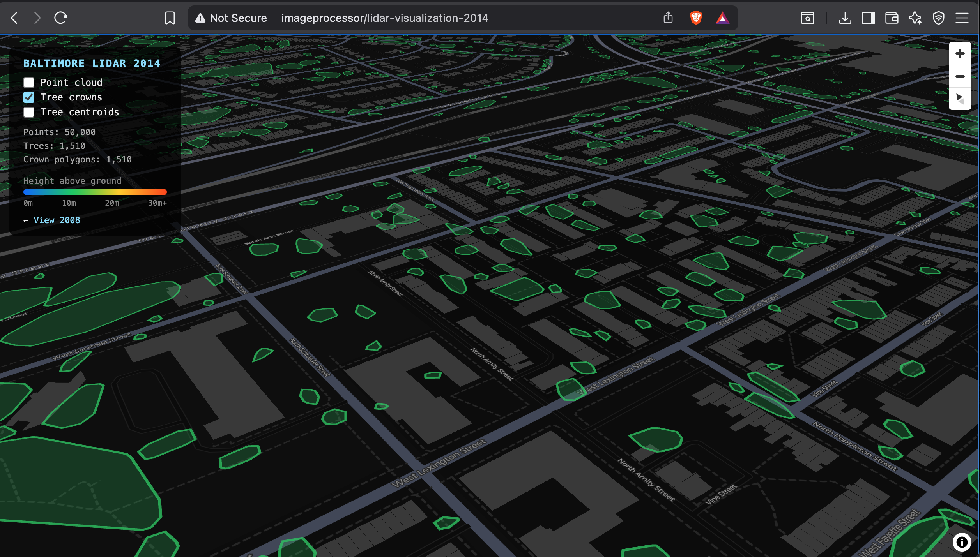The height and width of the screenshot is (557, 980).
Task: Open the View 2008 link
Action: pos(57,220)
